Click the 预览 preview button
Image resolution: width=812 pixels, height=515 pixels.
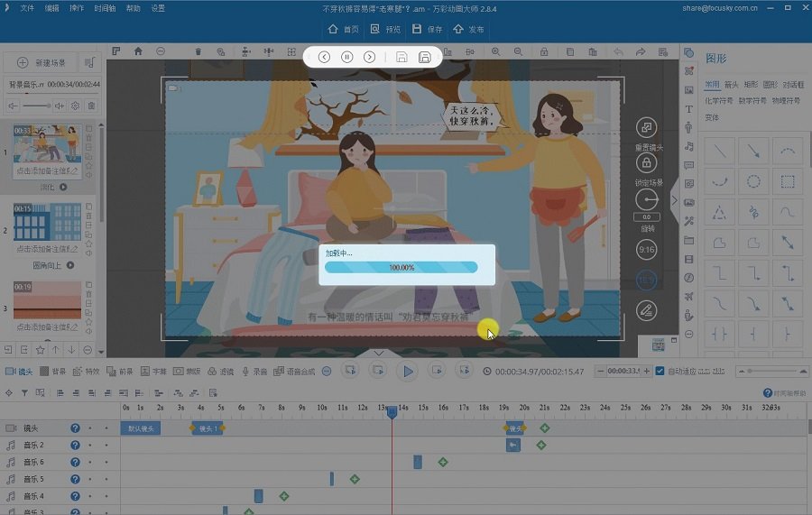(385, 30)
